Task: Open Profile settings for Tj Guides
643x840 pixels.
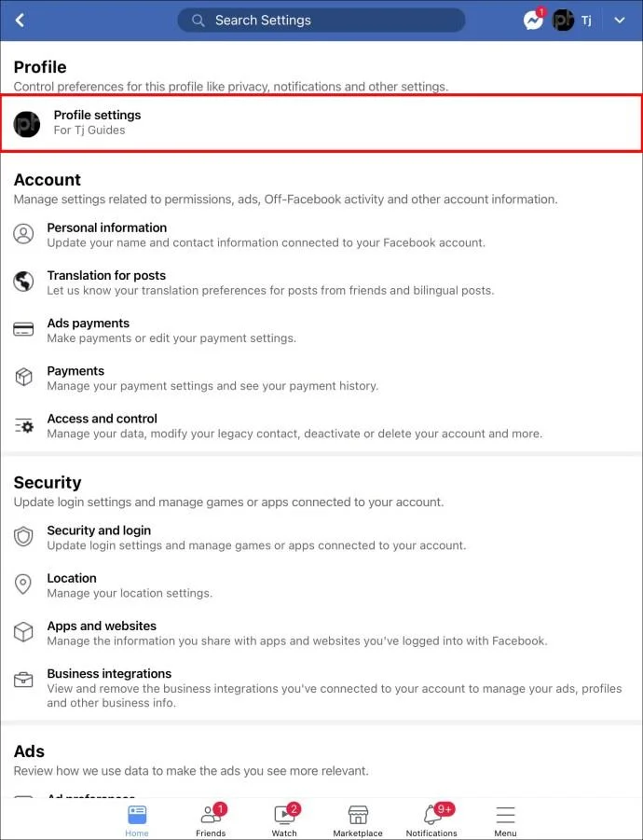Action: 321,123
